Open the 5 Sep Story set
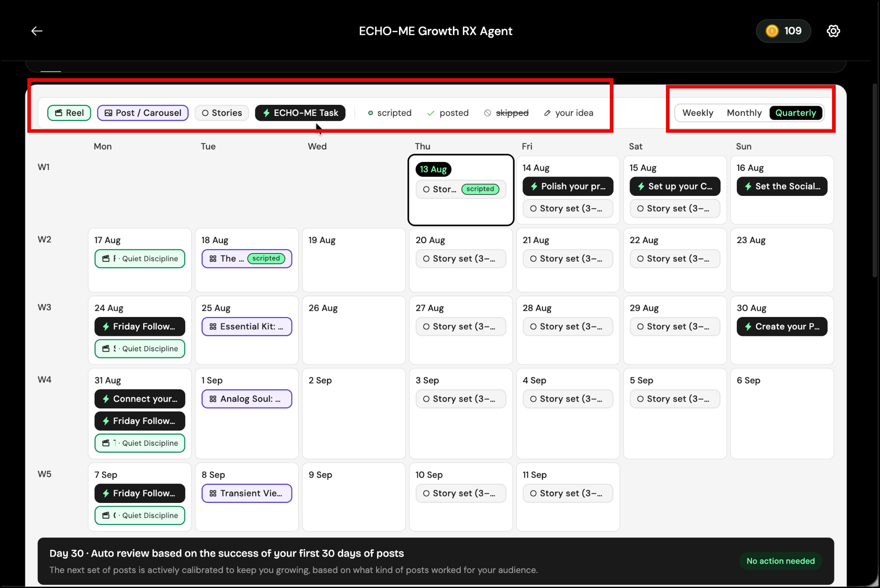880x588 pixels. tap(675, 399)
